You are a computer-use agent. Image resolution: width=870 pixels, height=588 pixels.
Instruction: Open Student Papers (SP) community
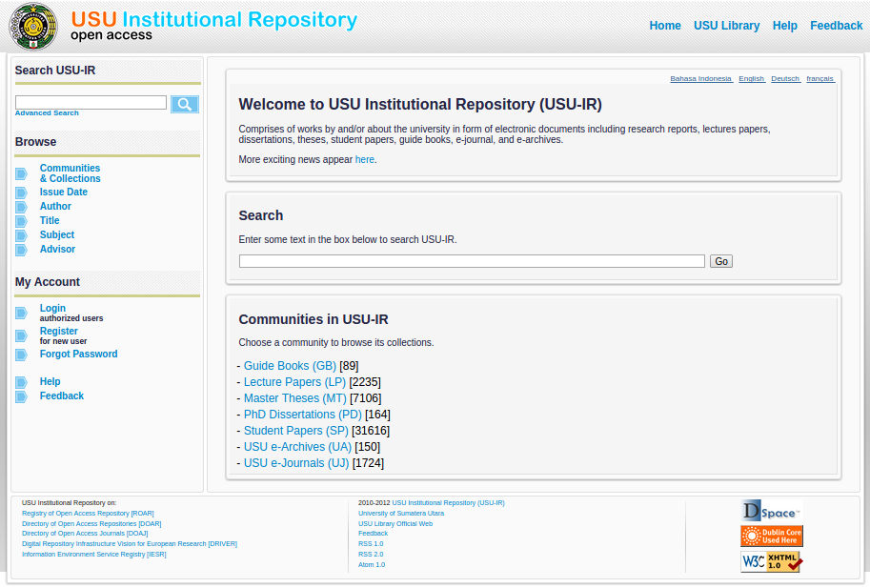pos(295,431)
